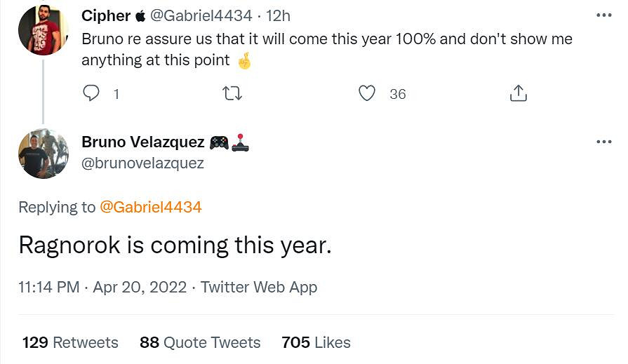Open Cipher's profile picture
The width and height of the screenshot is (628, 364).
click(x=44, y=32)
